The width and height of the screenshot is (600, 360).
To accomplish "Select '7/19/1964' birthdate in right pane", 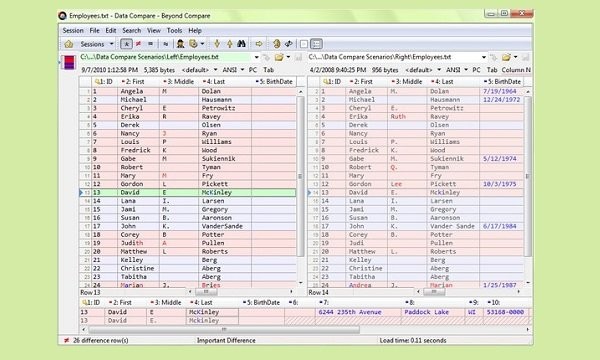I will click(x=499, y=91).
